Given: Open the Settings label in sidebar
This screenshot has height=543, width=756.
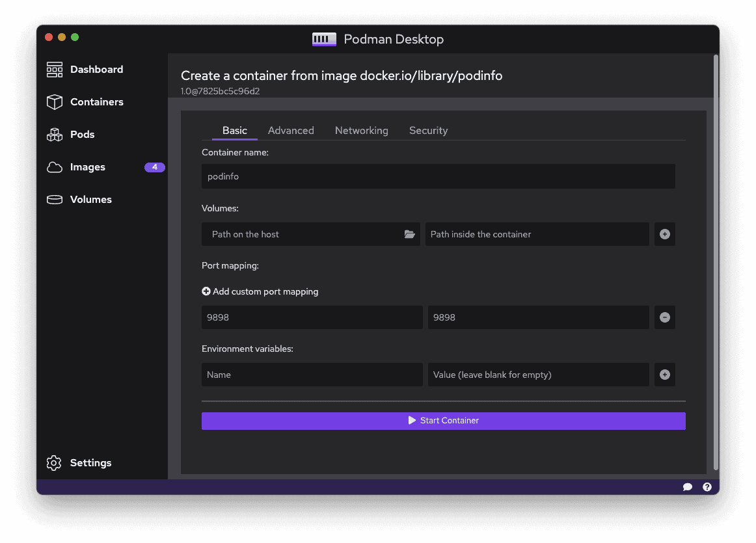Looking at the screenshot, I should 90,462.
